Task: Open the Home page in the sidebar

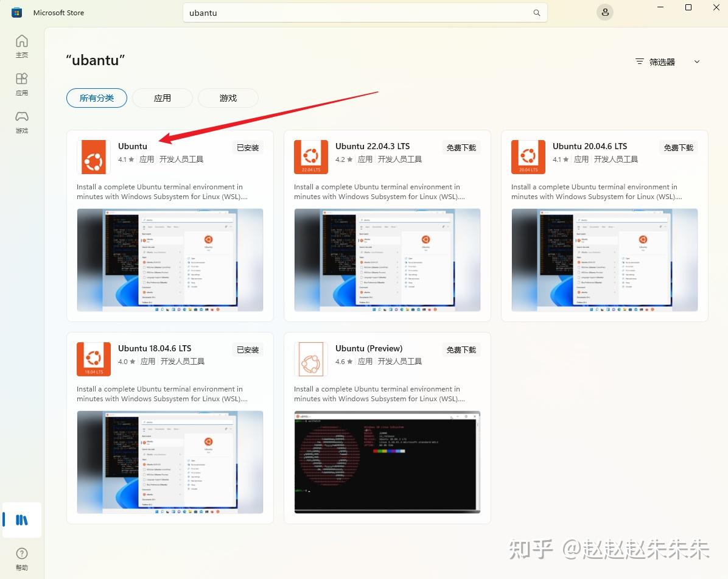Action: pyautogui.click(x=22, y=46)
